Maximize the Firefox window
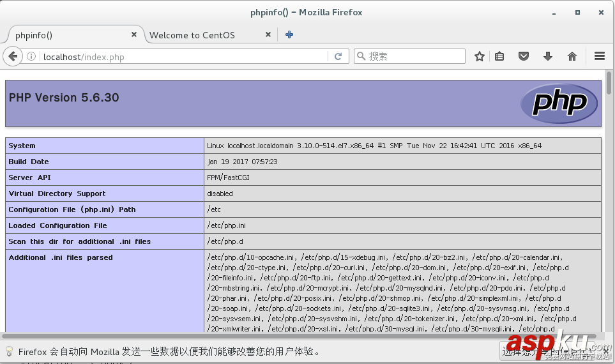 click(x=577, y=13)
